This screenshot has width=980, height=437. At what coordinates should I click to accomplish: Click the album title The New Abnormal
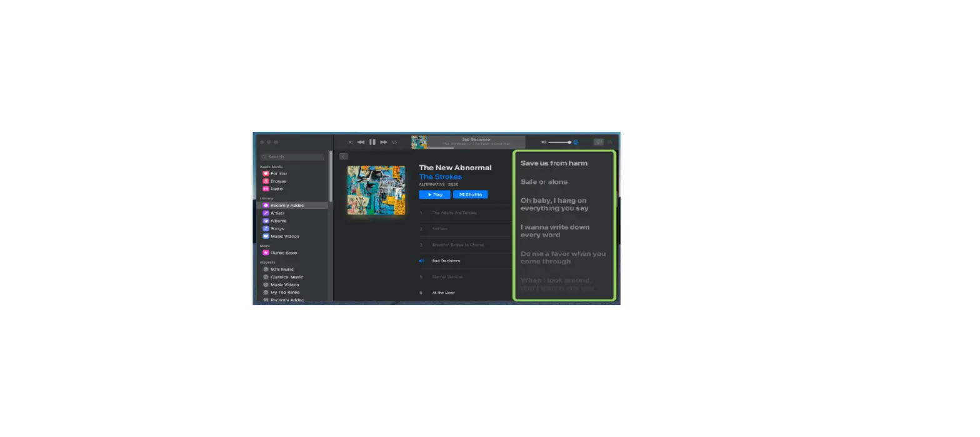tap(455, 168)
